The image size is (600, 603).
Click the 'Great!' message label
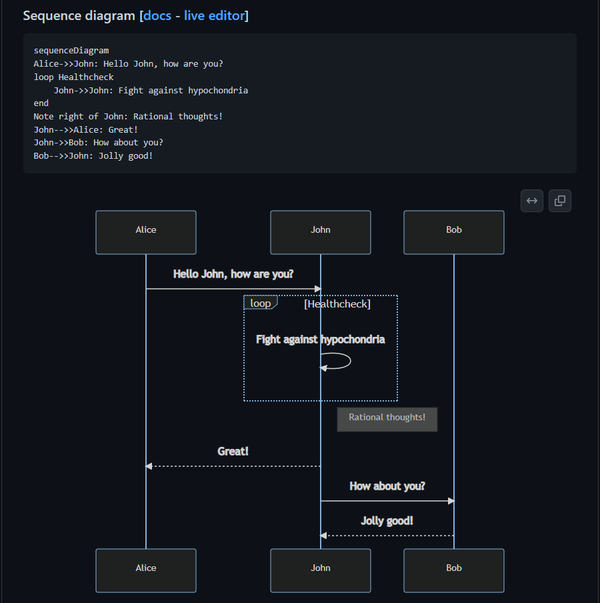[233, 452]
